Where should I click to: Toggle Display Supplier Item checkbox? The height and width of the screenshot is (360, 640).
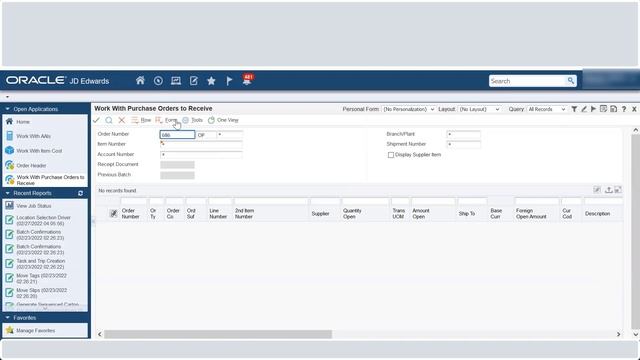click(391, 155)
